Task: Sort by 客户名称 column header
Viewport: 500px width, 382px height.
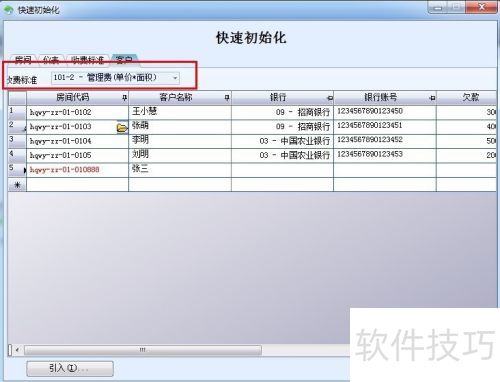Action: [x=180, y=98]
